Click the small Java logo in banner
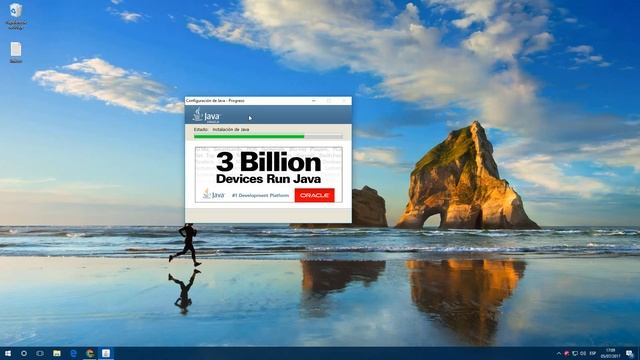 tap(213, 194)
